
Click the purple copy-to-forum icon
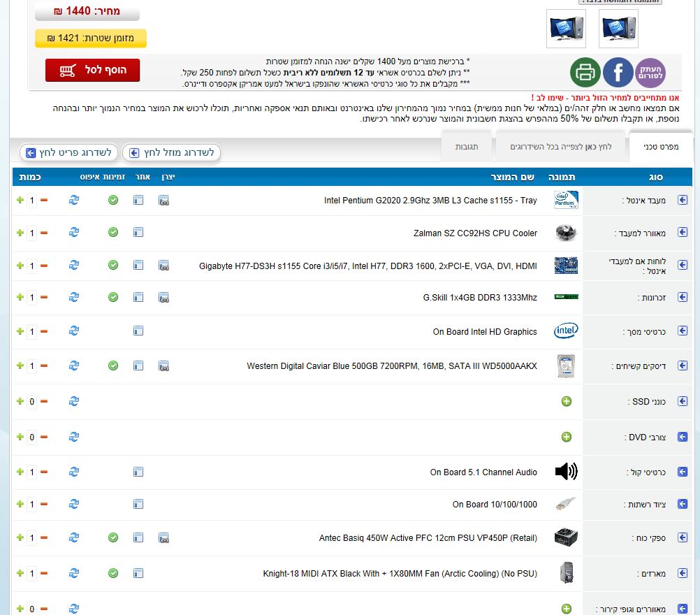[x=650, y=72]
